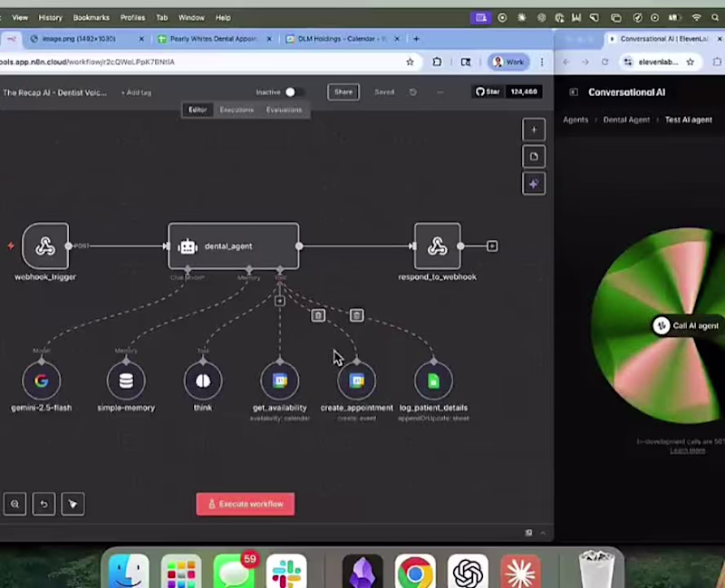
Task: Go to Agents breadcrumb
Action: 575,120
